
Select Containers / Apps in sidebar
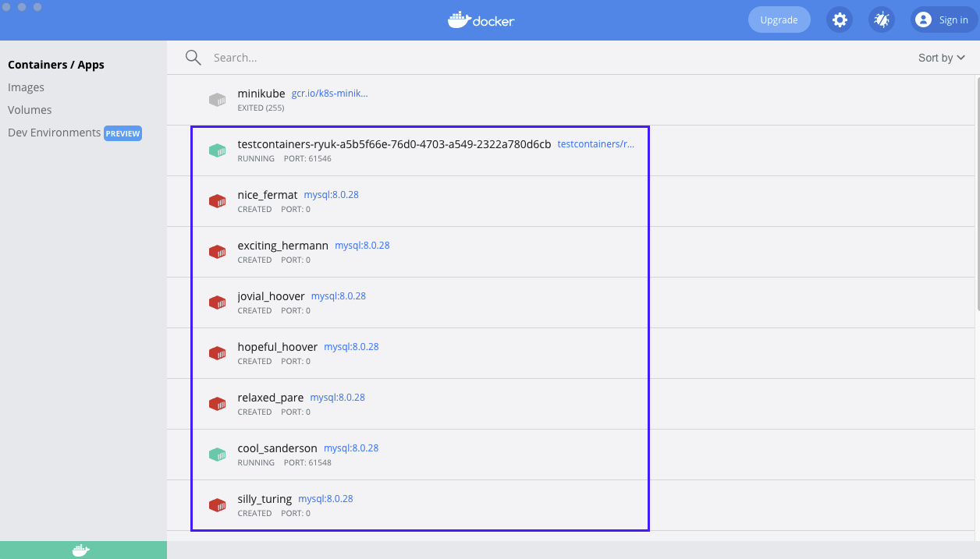tap(56, 65)
